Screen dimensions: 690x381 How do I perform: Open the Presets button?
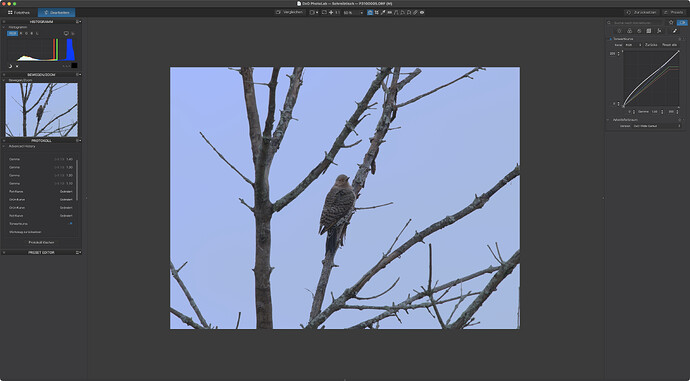pyautogui.click(x=674, y=12)
